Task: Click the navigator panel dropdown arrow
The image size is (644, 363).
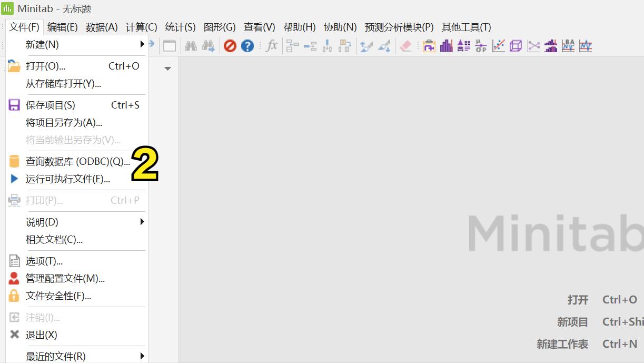Action: pos(167,68)
